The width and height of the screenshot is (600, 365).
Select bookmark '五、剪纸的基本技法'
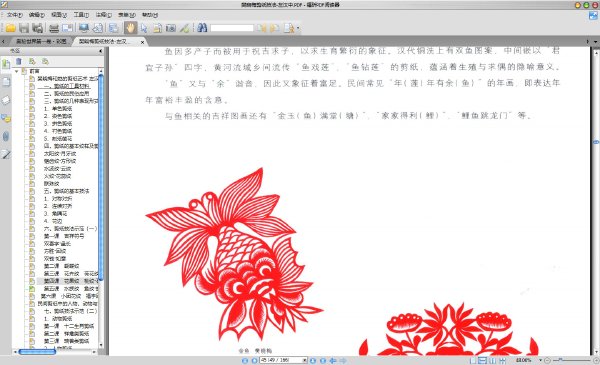[x=66, y=191]
